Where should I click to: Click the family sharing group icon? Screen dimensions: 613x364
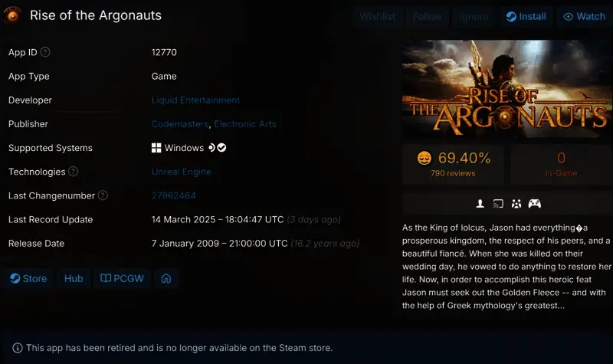click(516, 204)
